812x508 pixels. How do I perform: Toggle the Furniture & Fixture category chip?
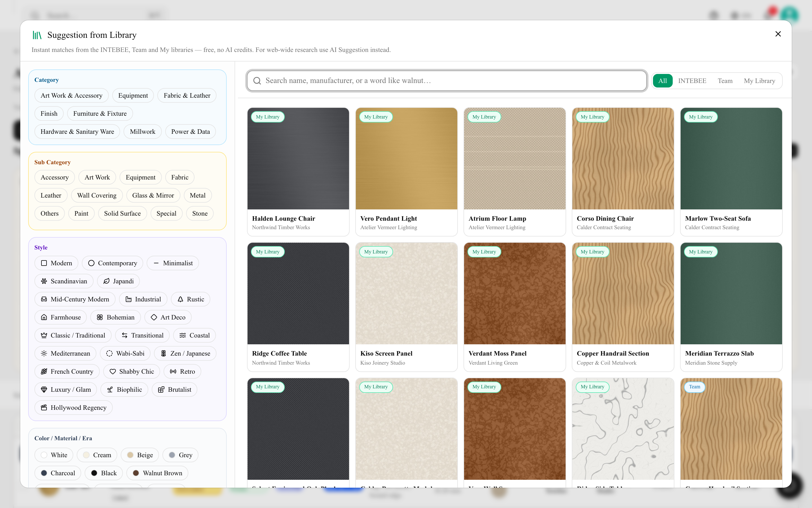[100, 113]
